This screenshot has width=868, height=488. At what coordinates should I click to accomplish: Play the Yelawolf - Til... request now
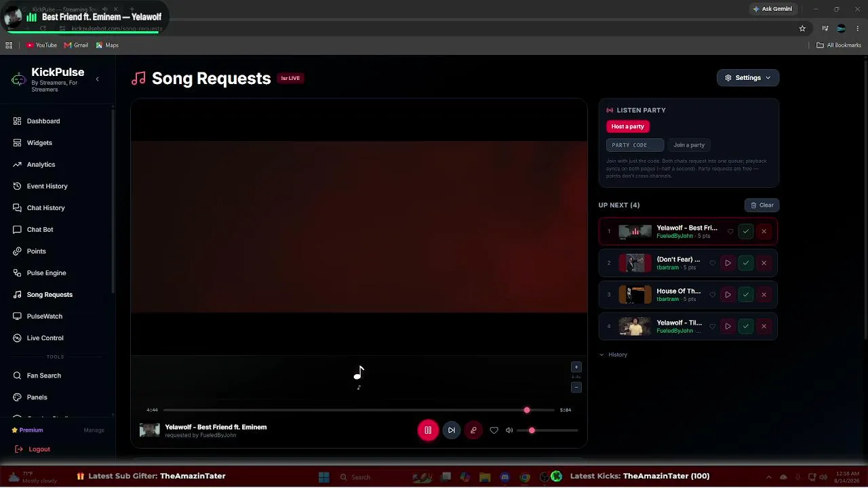(728, 327)
